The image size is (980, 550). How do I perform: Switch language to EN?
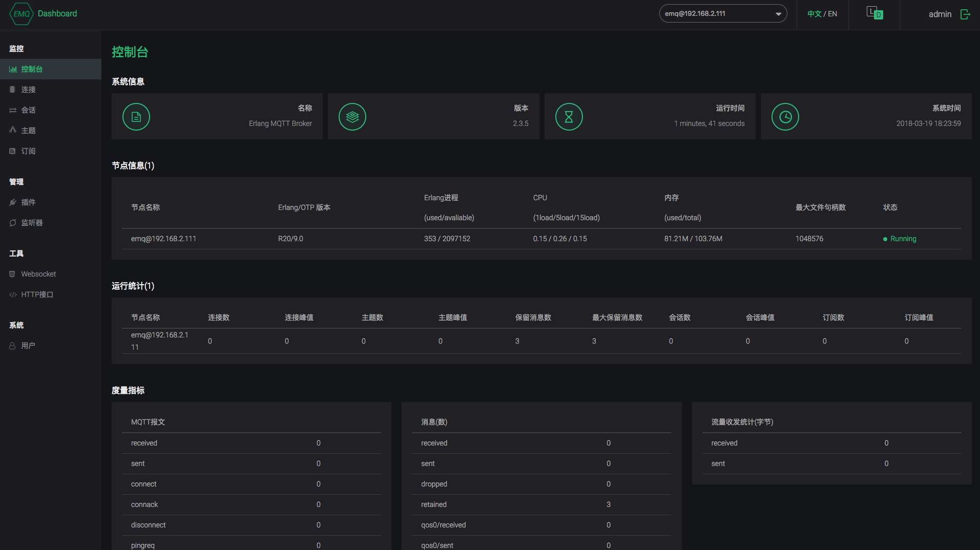[832, 14]
